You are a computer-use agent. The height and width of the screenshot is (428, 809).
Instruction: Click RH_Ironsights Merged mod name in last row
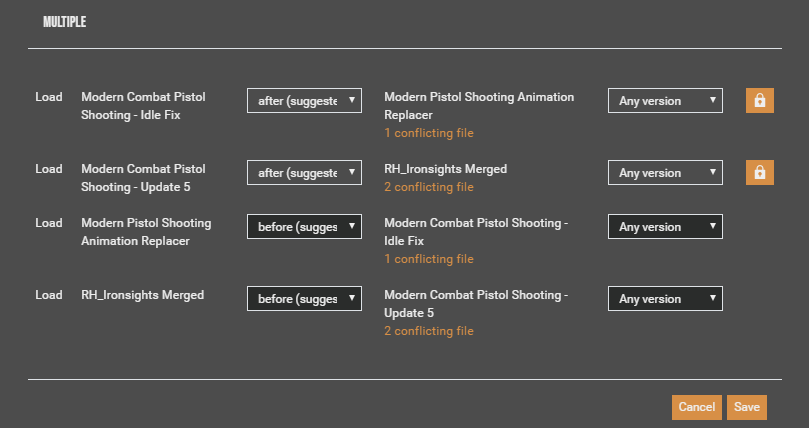click(142, 295)
